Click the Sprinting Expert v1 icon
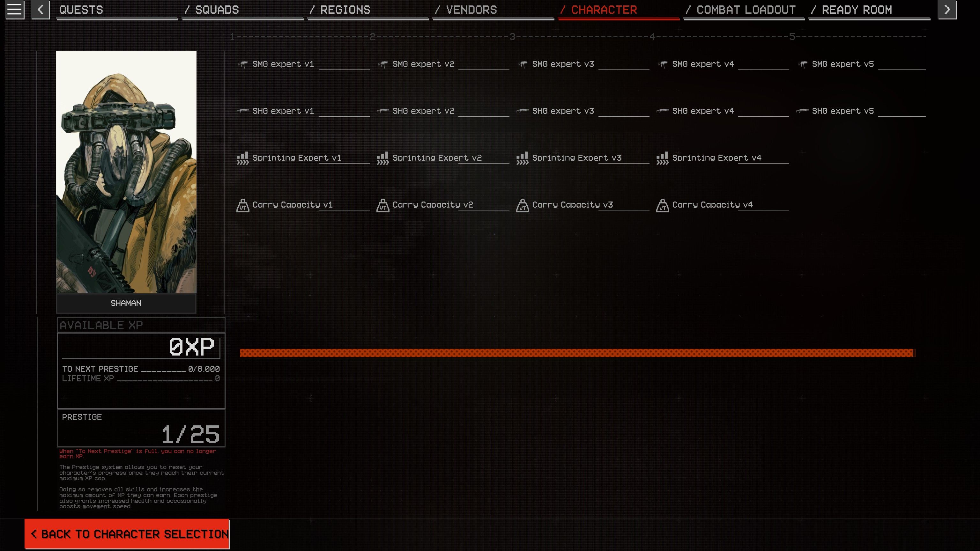980x551 pixels. tap(242, 158)
